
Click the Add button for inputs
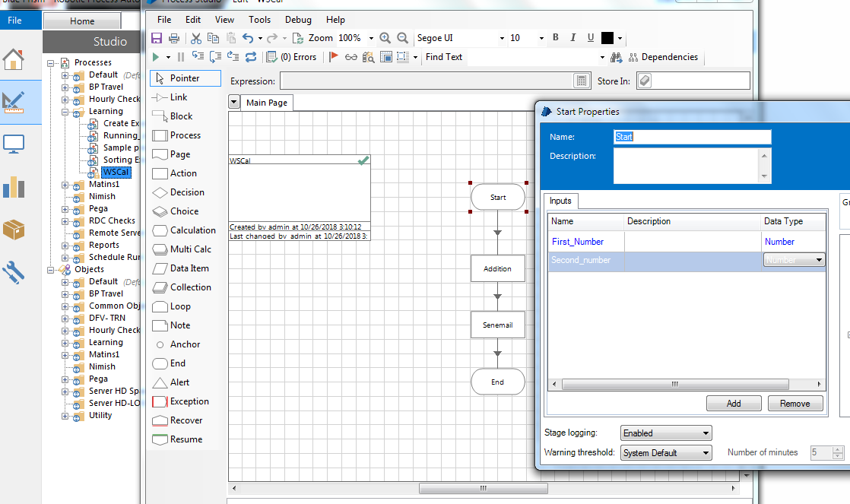(734, 403)
